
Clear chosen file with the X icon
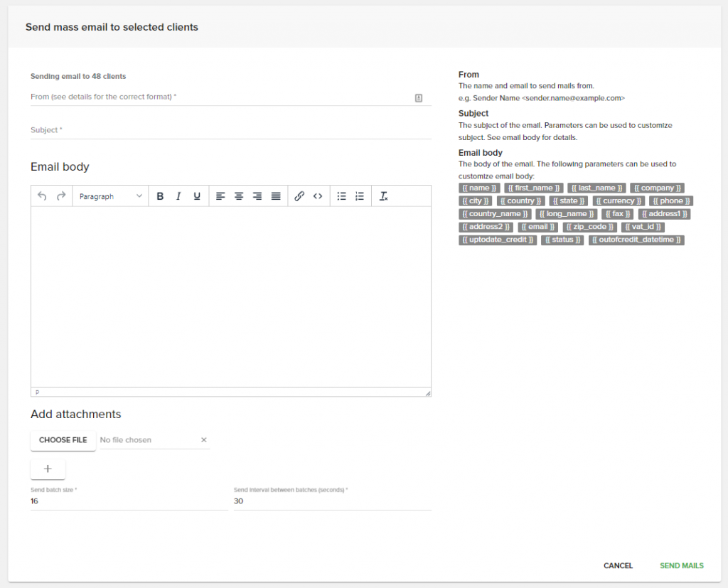(x=204, y=440)
